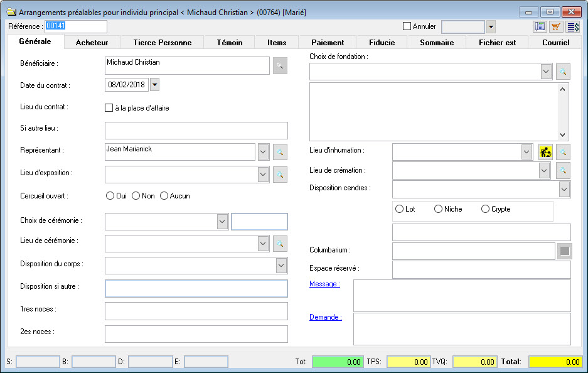Open the orange shopping cart icon
The width and height of the screenshot is (588, 373).
[556, 26]
